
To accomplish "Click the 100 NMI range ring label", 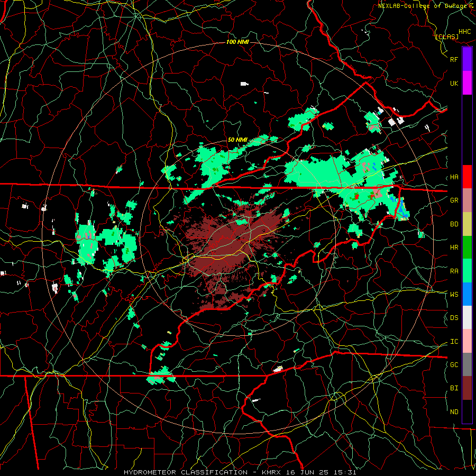I will (x=237, y=42).
